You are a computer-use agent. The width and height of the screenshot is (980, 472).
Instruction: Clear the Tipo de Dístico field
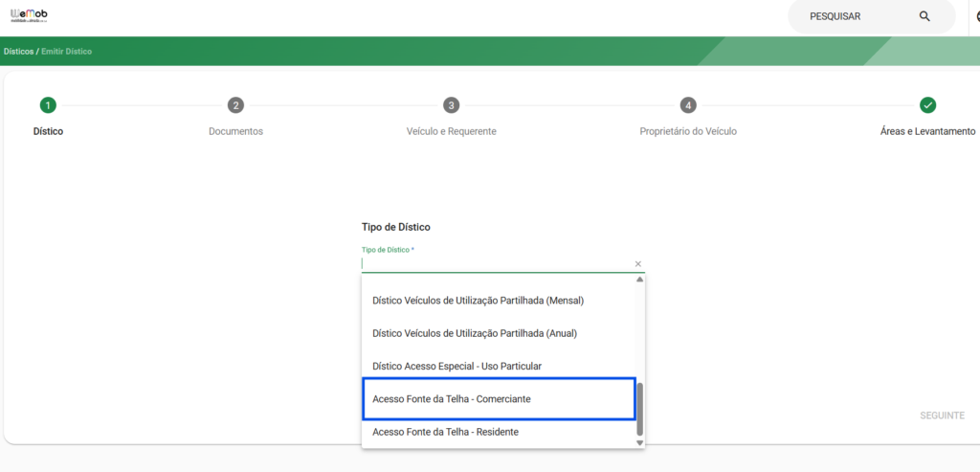[x=638, y=264]
